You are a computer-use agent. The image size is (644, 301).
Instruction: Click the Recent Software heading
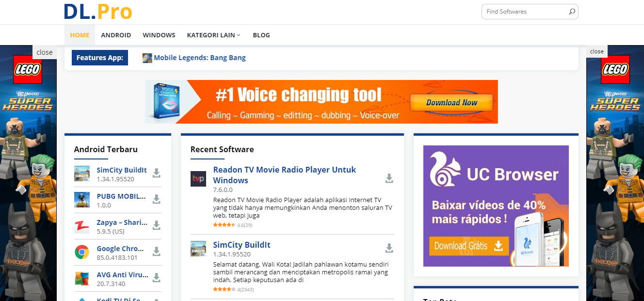(x=222, y=149)
